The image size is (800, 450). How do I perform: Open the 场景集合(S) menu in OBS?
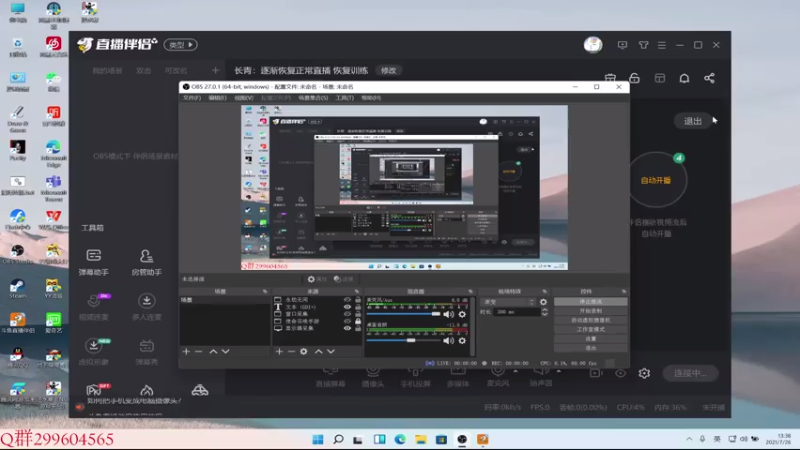[313, 98]
